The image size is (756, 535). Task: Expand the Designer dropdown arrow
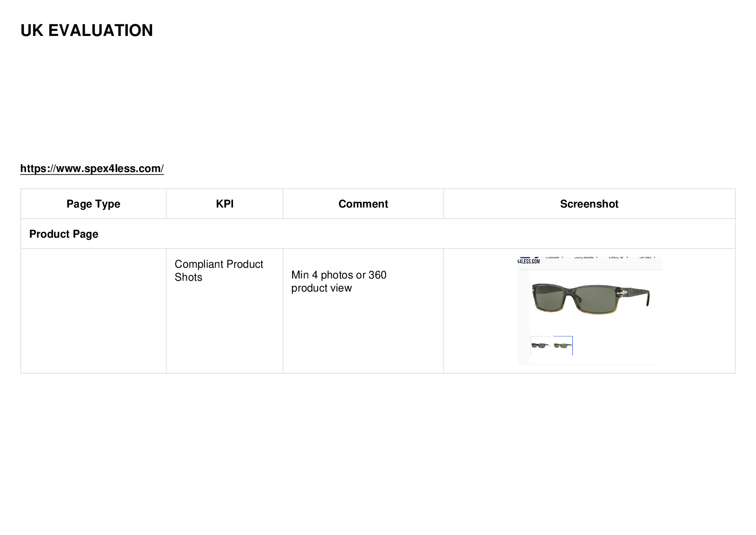[627, 257]
